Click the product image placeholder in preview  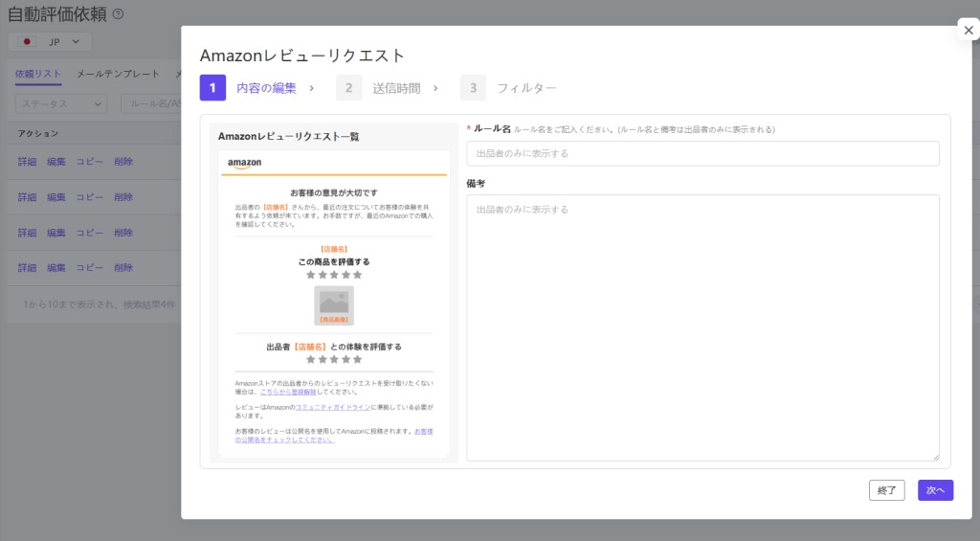(334, 305)
